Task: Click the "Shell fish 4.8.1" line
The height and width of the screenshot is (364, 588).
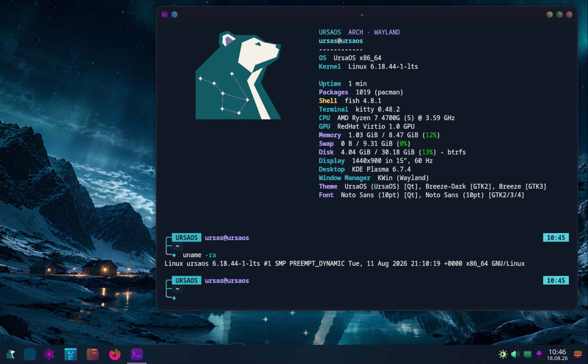Action: pos(350,101)
